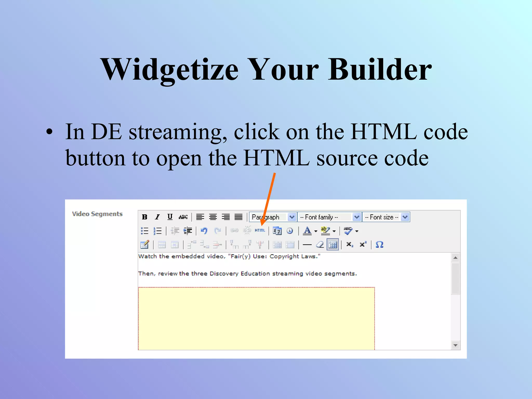Merge table cells
Screen dimensions: 532x399
(x=290, y=245)
